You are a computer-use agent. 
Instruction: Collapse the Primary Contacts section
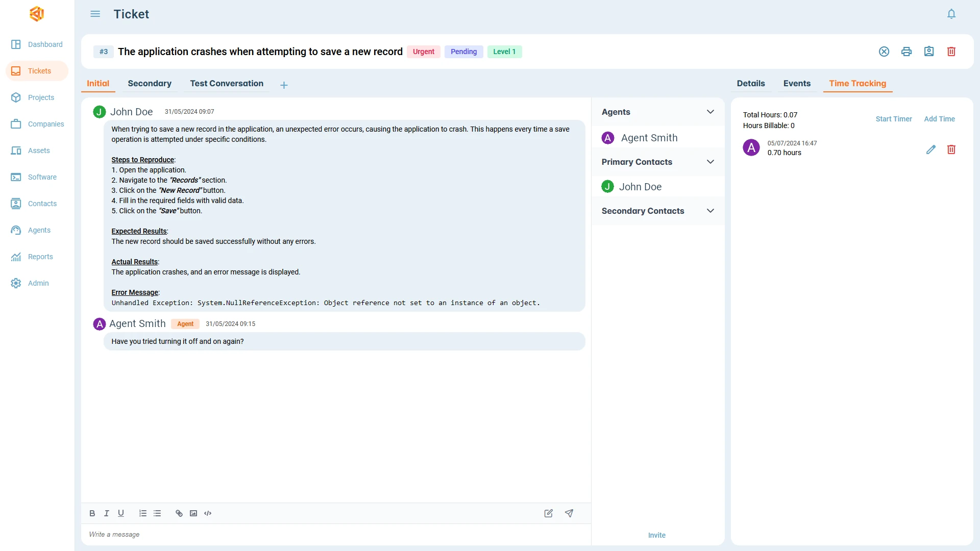[710, 162]
